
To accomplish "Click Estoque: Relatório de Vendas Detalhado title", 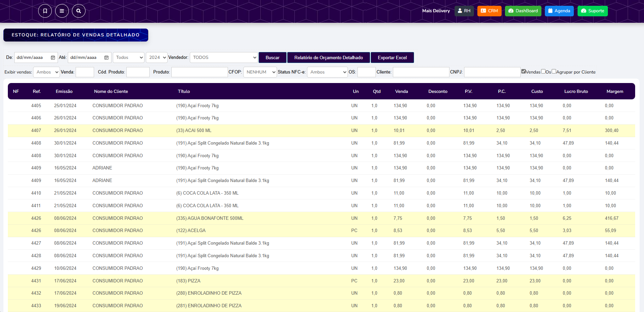I will (76, 35).
